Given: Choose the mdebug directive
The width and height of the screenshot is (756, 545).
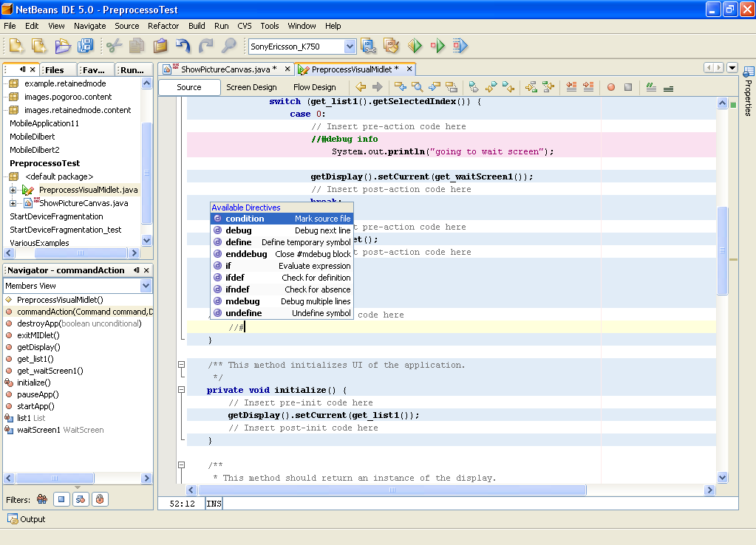Looking at the screenshot, I should (x=282, y=301).
